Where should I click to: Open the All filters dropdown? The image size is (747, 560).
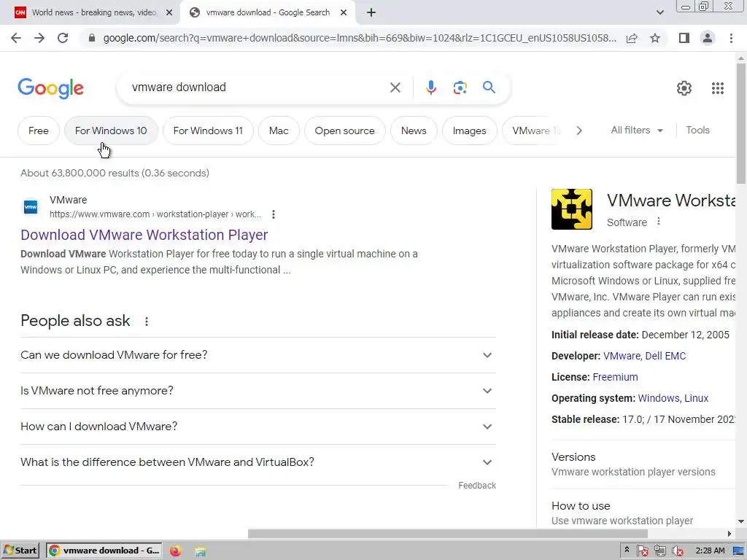637,130
